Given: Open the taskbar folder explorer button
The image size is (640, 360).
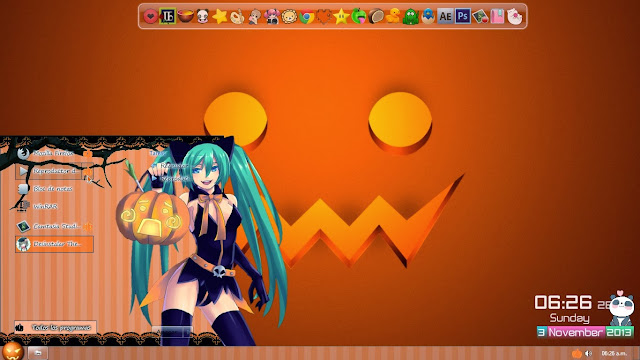Looking at the screenshot, I should tap(38, 353).
